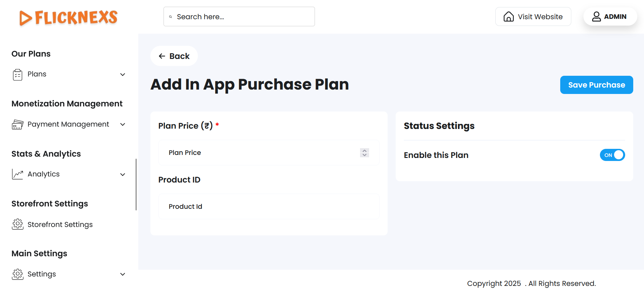The width and height of the screenshot is (644, 295).
Task: Click the Payment Management card icon
Action: coord(17,125)
